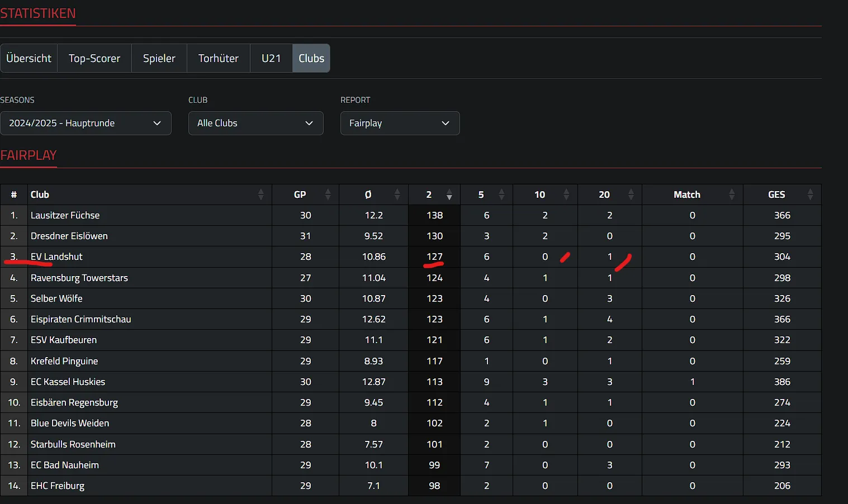
Task: Click the Dresdner Eislöwen club name
Action: 69,236
